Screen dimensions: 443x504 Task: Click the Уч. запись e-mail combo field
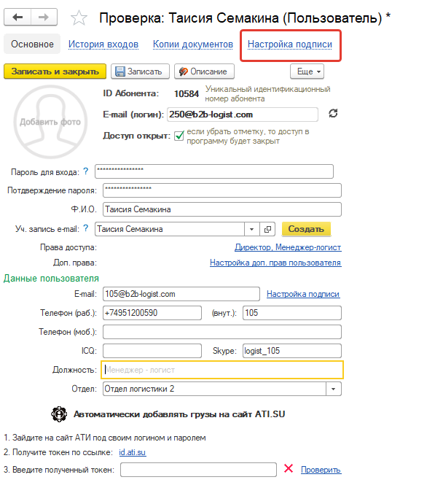pos(170,229)
